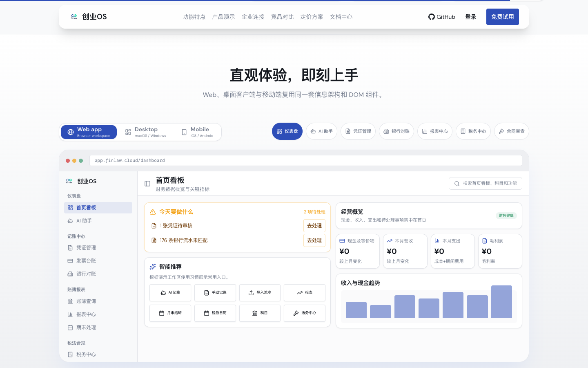Image resolution: width=588 pixels, height=368 pixels.
Task: Click the 科目 shortcut
Action: 260,313
